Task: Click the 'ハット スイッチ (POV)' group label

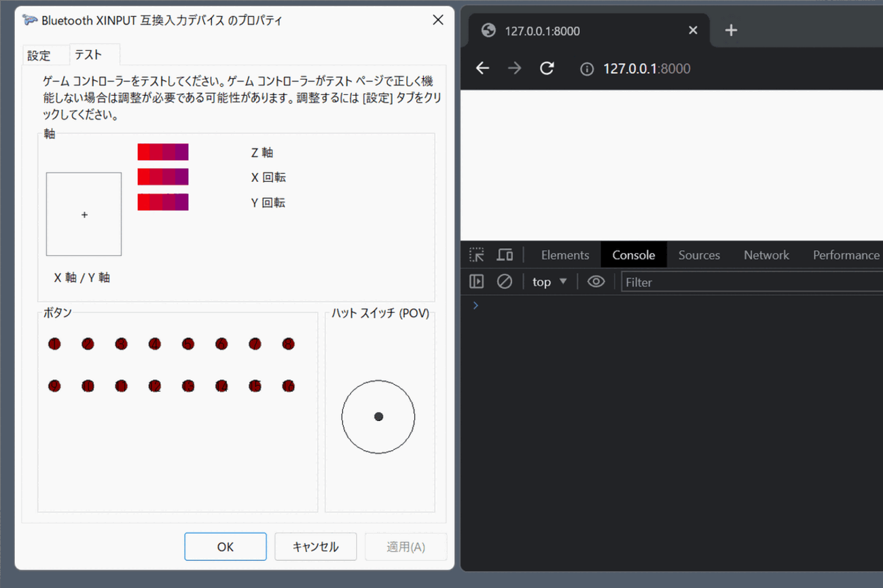Action: click(x=380, y=313)
